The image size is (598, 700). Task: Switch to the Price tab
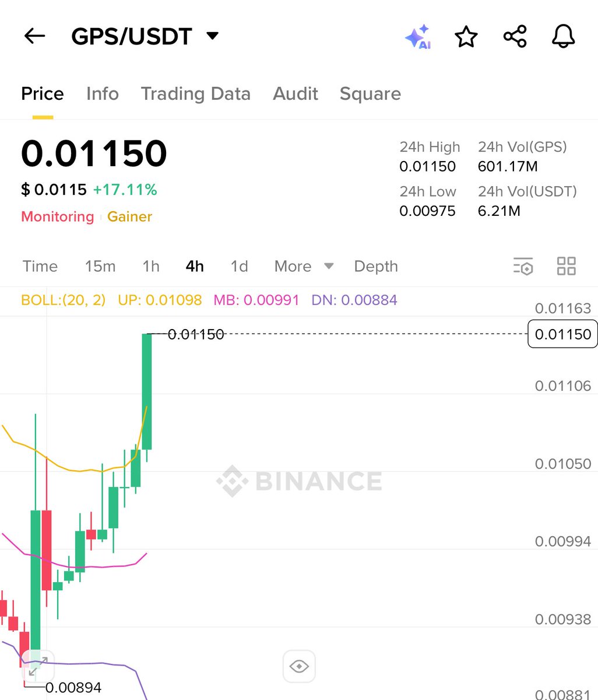point(43,94)
